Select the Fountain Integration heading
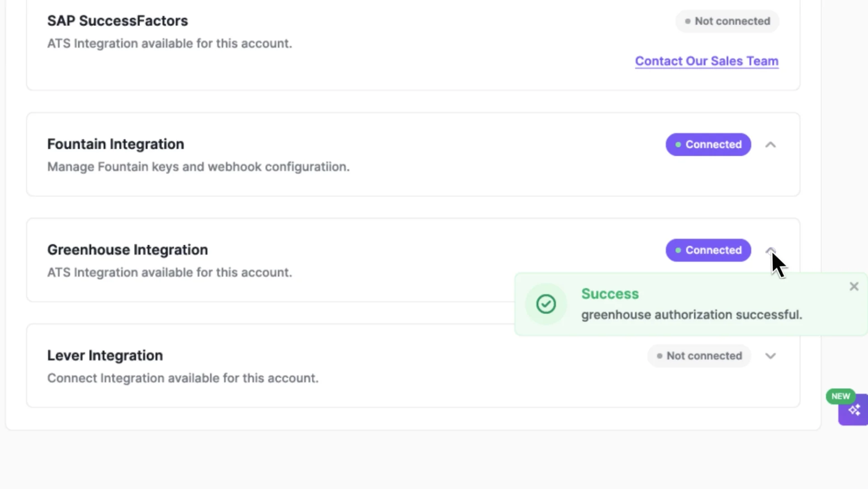Viewport: 868px width, 489px height. tap(116, 144)
